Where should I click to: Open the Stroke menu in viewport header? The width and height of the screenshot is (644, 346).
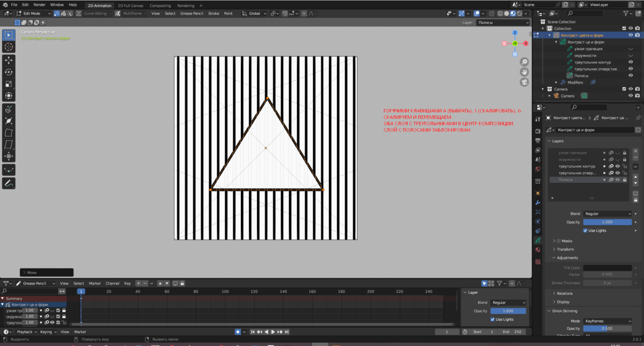(214, 13)
